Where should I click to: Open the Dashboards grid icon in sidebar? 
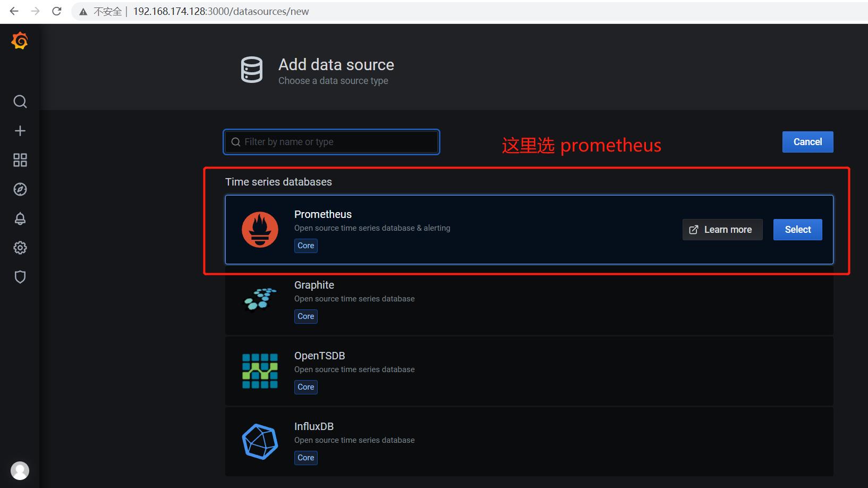[x=20, y=160]
